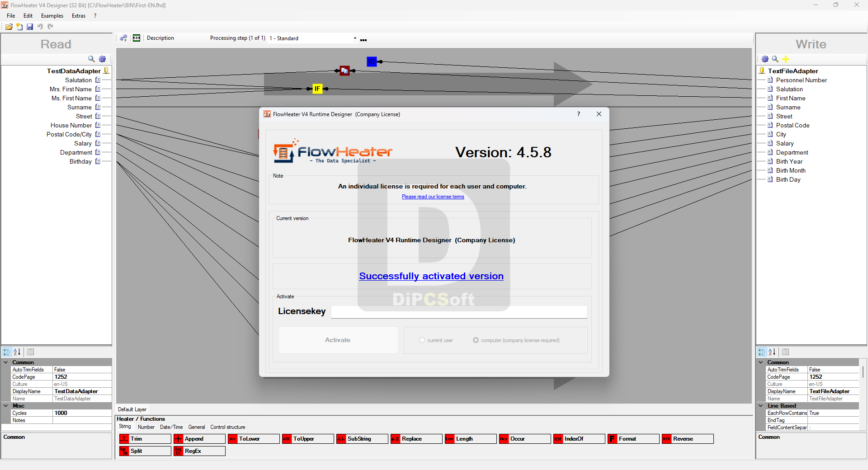This screenshot has height=470, width=868.
Task: Click the Save disk icon
Action: coord(30,27)
